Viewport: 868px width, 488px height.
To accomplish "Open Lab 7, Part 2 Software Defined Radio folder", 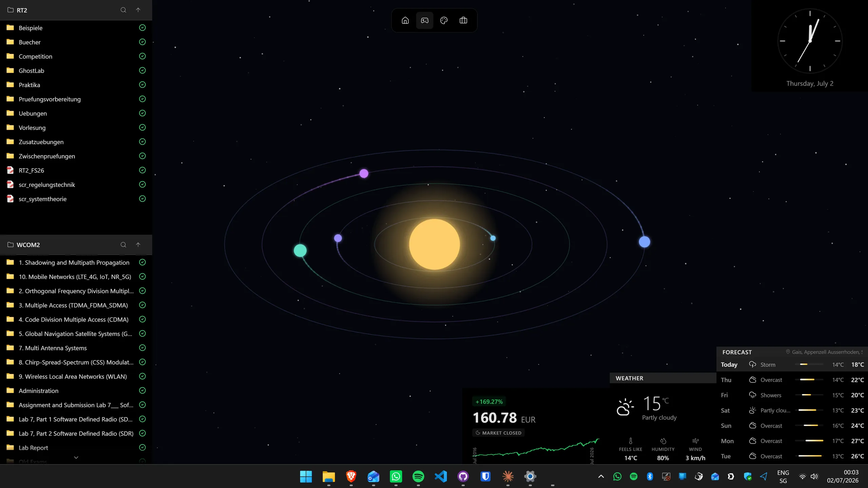I will coord(76,433).
